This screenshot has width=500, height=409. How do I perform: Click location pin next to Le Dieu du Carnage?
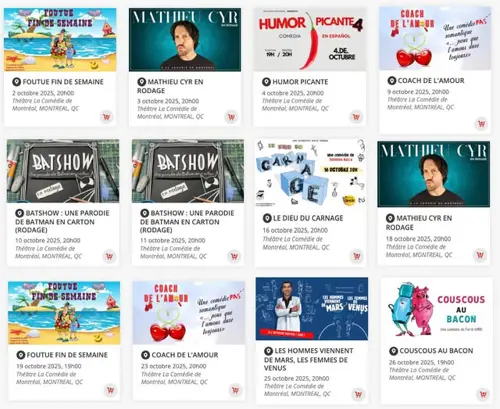[x=267, y=218]
